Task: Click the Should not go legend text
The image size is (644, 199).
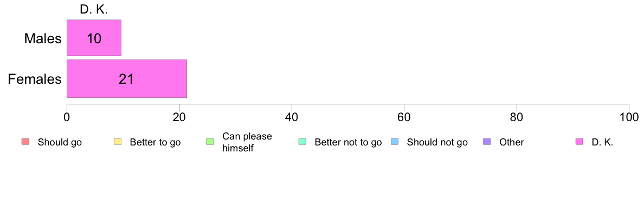Action: pos(437,143)
